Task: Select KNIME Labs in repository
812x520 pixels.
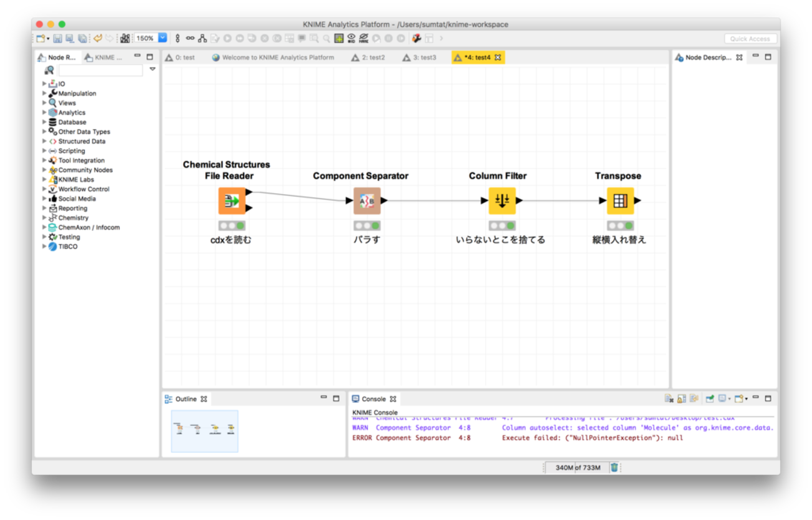Action: 76,179
